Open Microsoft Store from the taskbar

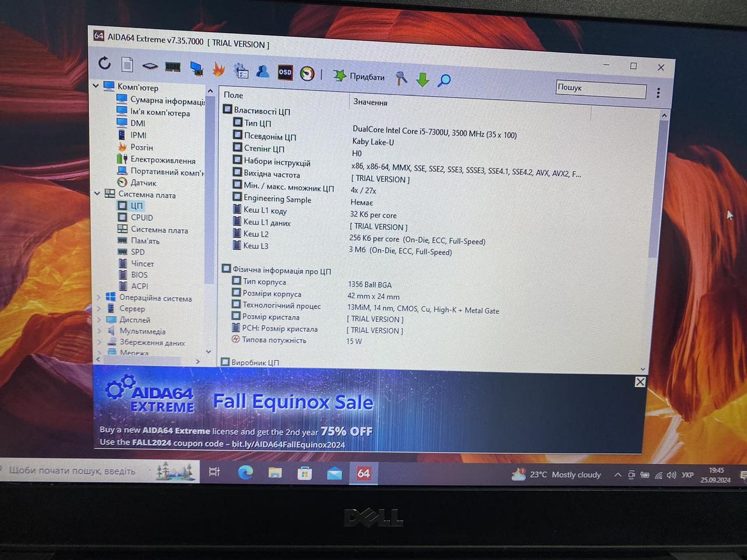tap(305, 473)
